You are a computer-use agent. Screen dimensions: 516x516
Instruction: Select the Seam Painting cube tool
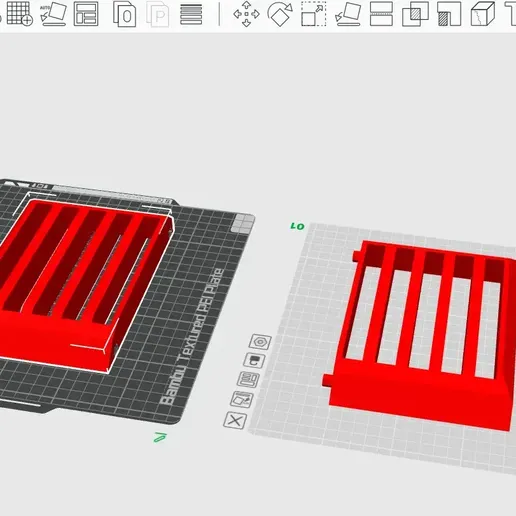[x=483, y=14]
